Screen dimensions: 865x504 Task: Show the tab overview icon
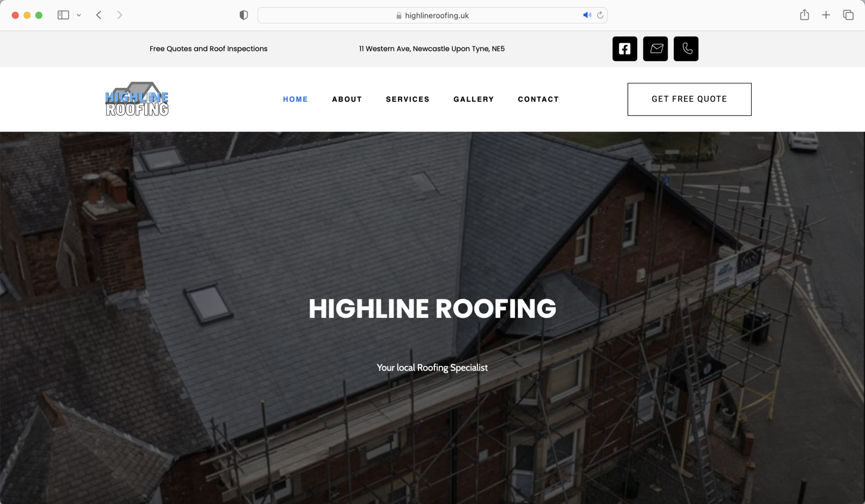click(x=848, y=15)
